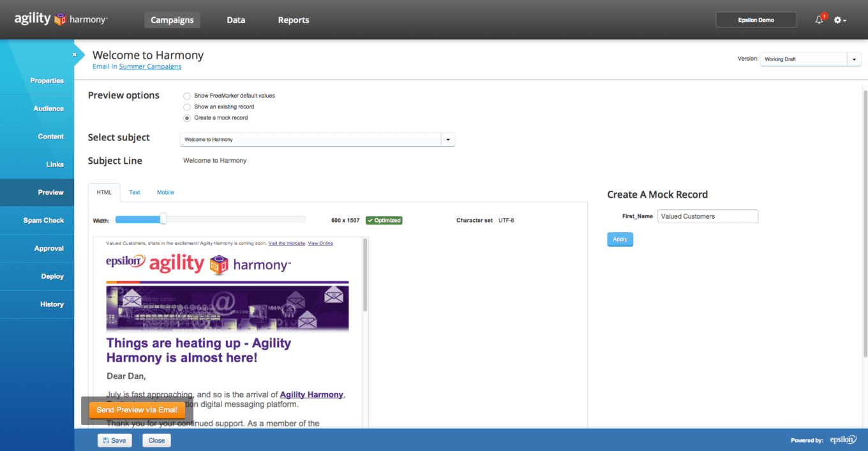The width and height of the screenshot is (868, 451).
Task: Click the Close button
Action: pos(157,440)
